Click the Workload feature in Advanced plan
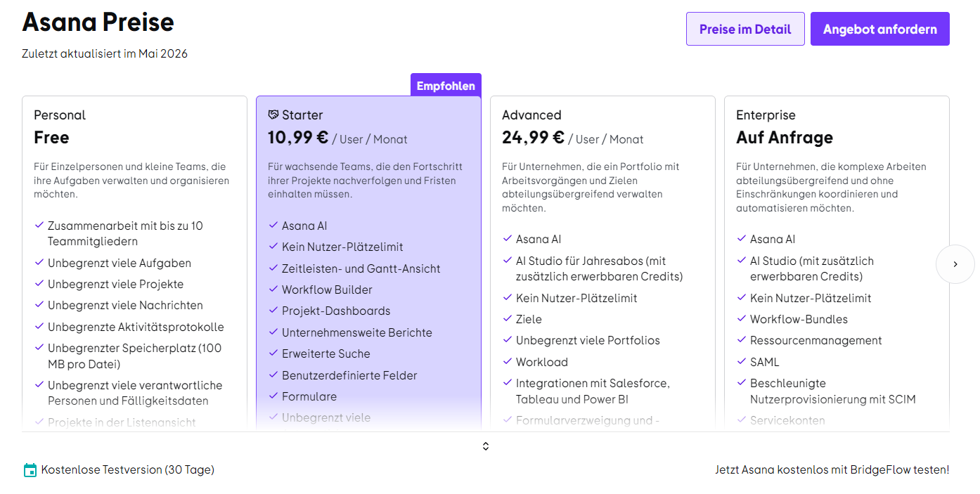The width and height of the screenshot is (980, 494). pos(542,362)
